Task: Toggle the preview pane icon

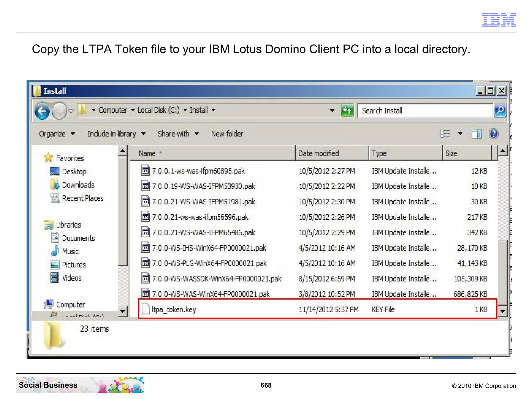Action: click(x=476, y=134)
